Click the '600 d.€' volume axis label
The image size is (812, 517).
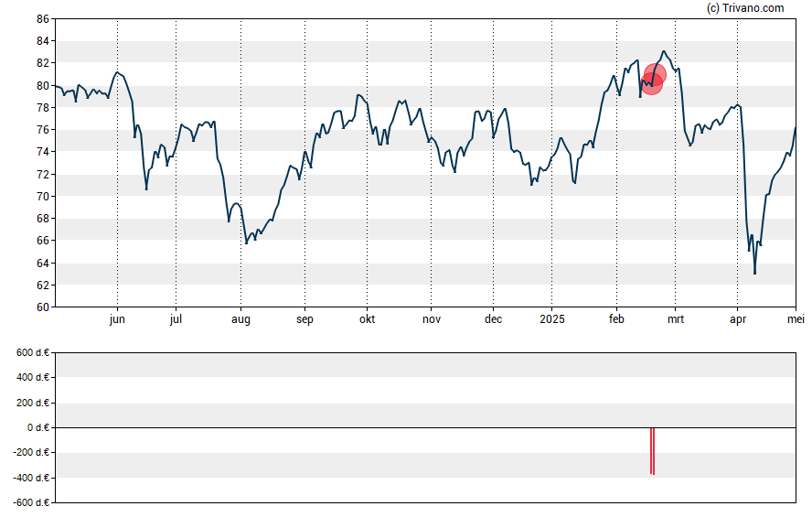point(33,353)
